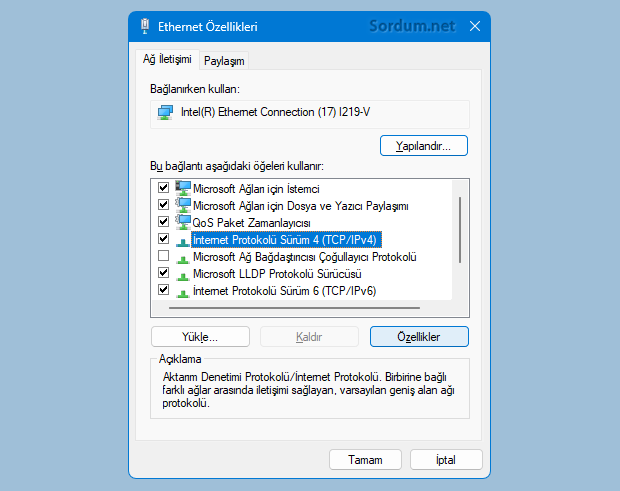Click the vertical scrollbar in items list
This screenshot has height=491, width=620.
pyautogui.click(x=460, y=230)
